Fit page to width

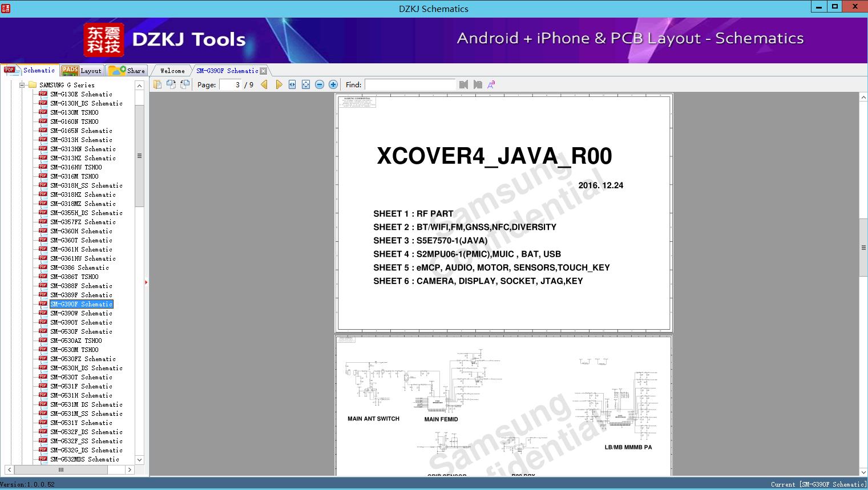292,84
